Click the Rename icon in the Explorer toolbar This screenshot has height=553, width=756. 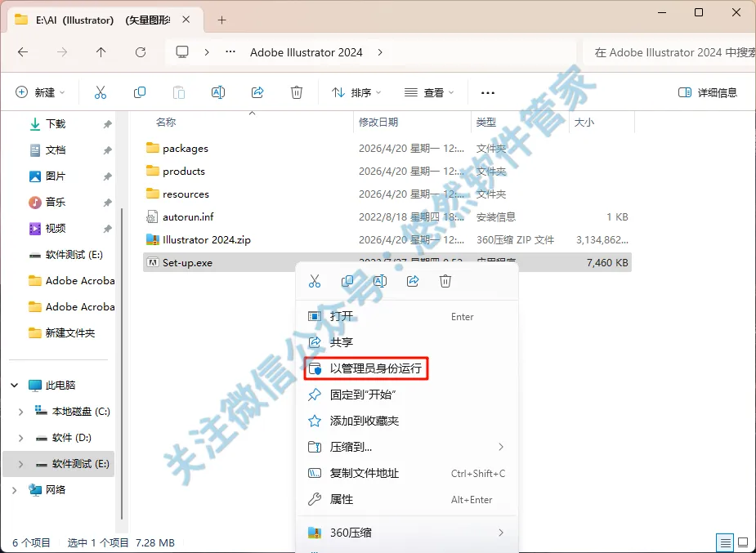click(x=218, y=92)
